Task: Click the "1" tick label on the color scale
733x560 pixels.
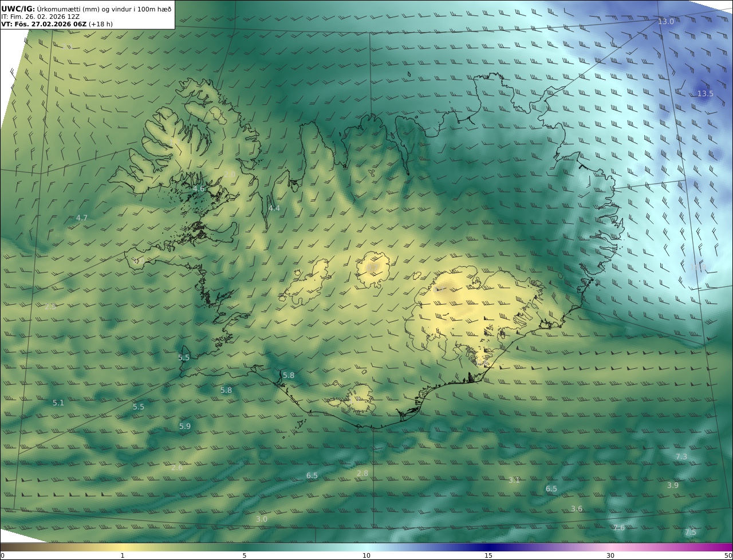Action: tap(123, 555)
